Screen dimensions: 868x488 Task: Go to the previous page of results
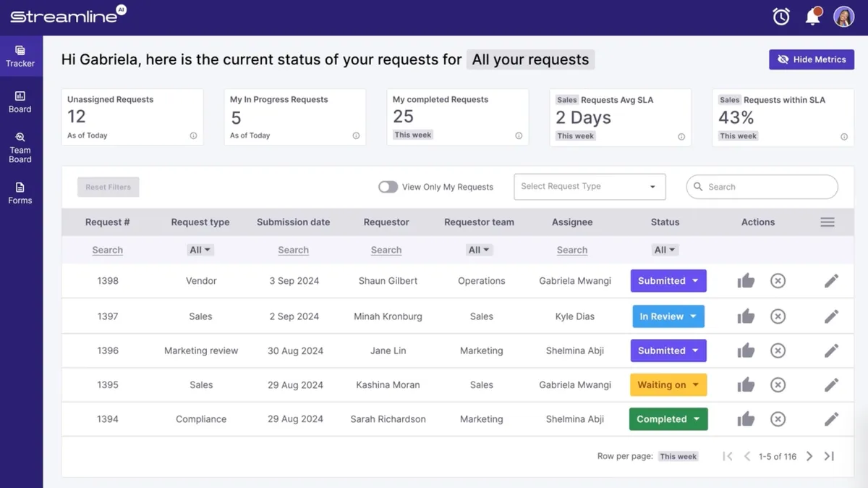pyautogui.click(x=749, y=456)
